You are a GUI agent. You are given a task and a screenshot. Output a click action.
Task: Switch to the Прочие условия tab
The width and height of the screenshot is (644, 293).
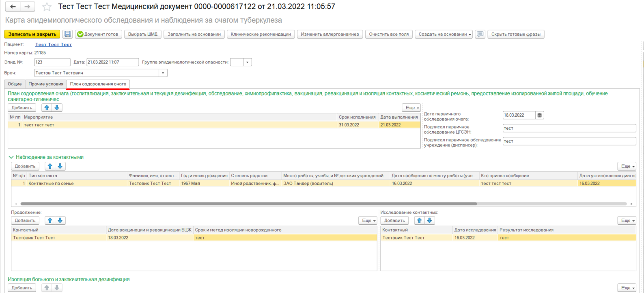pos(46,84)
